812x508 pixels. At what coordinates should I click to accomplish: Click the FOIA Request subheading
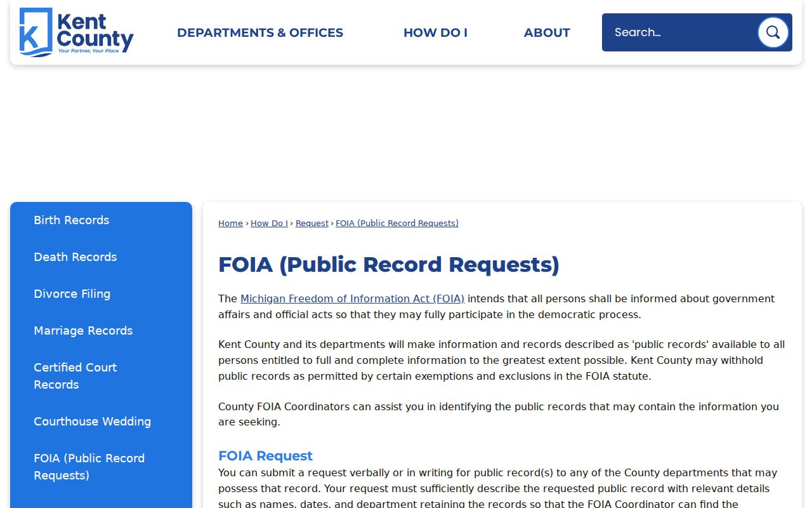click(x=265, y=456)
